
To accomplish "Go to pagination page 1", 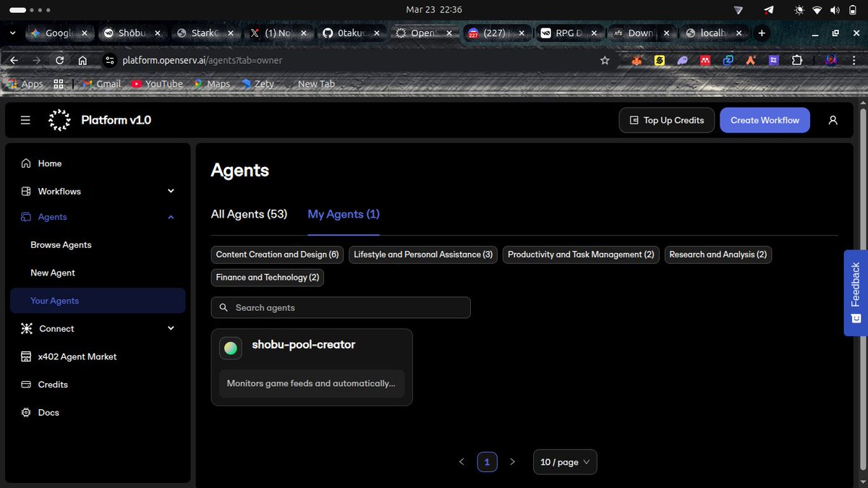I will 488,462.
